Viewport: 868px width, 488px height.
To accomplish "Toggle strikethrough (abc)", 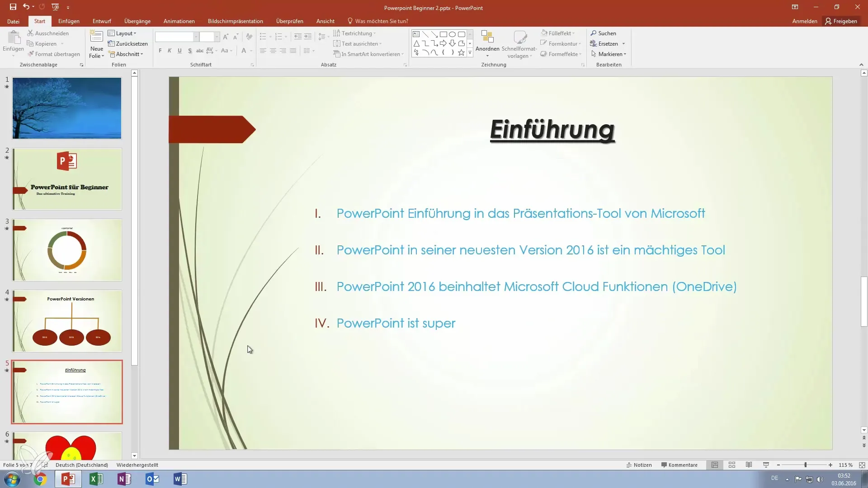I will [199, 51].
